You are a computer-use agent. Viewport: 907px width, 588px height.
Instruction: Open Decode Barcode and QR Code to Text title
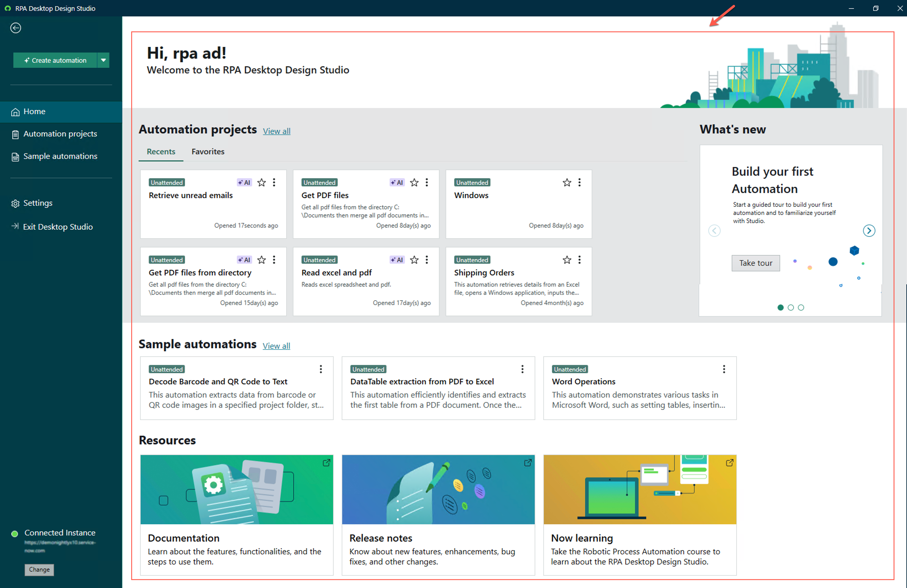(x=218, y=382)
